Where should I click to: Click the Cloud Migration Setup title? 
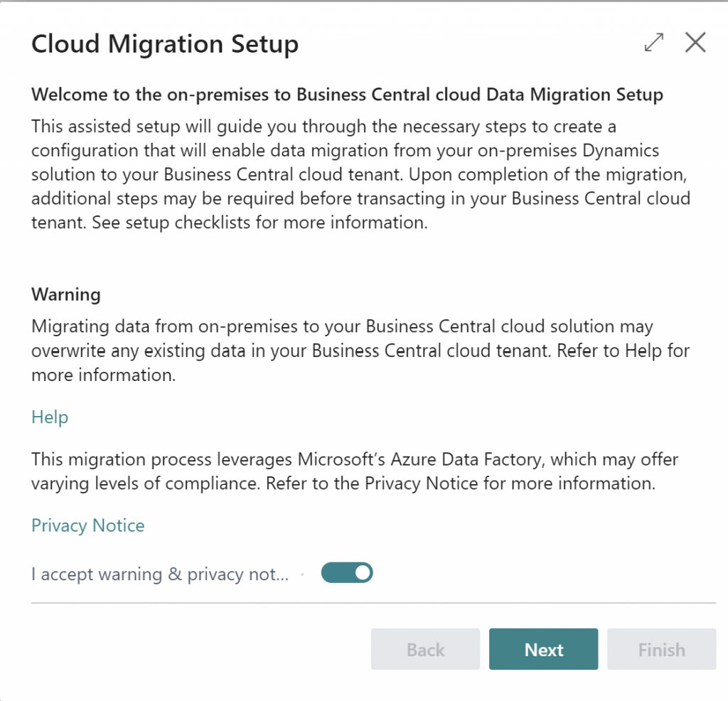click(x=165, y=44)
